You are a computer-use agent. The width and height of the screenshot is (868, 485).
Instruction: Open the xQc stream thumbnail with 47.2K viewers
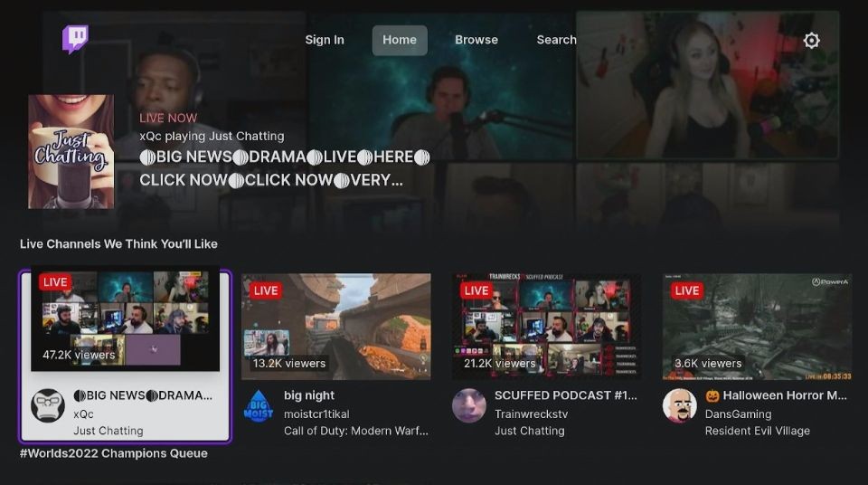tap(125, 319)
